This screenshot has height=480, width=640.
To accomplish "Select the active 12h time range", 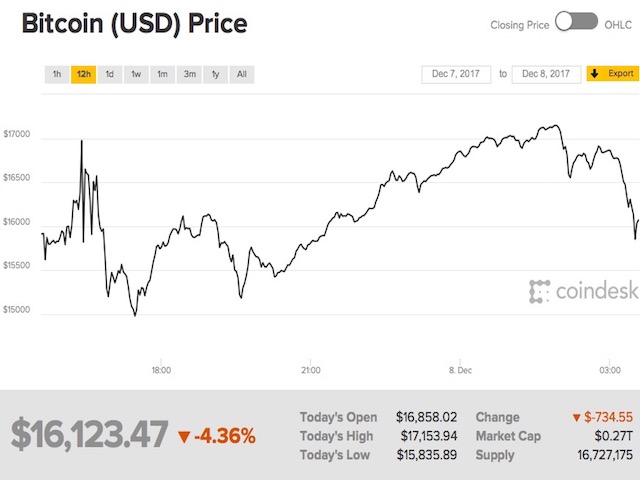I will 83,74.
